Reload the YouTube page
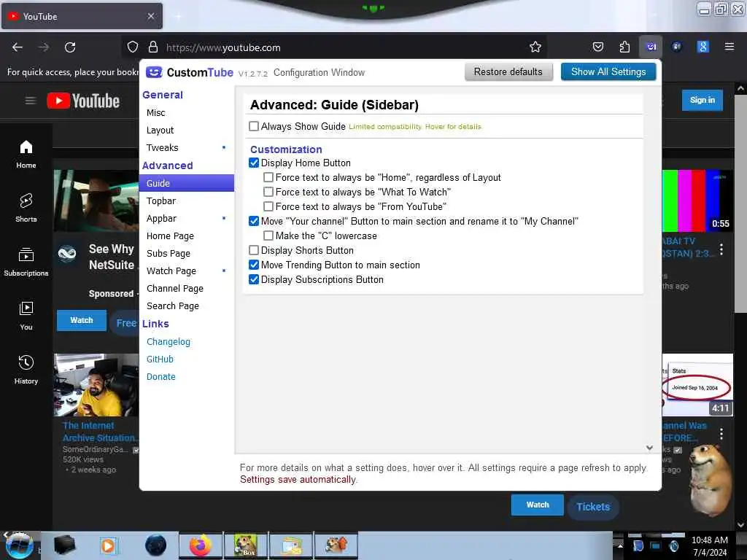Viewport: 747px width, 560px height. pos(70,47)
